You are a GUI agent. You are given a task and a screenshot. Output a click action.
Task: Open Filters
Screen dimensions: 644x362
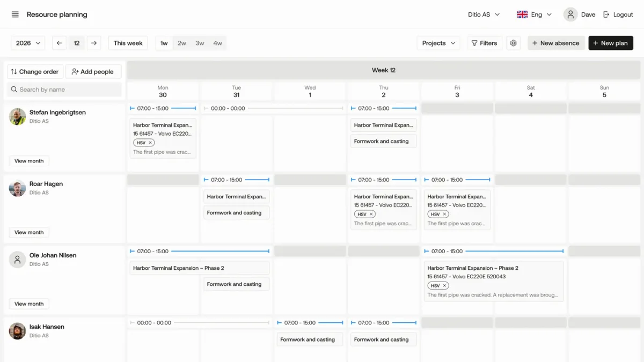pos(485,43)
